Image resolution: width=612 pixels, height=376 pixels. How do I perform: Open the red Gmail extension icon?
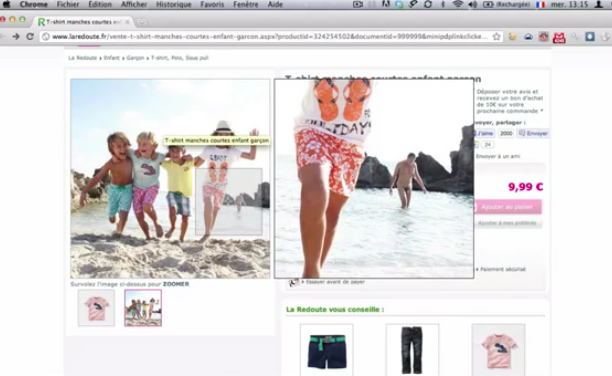559,37
